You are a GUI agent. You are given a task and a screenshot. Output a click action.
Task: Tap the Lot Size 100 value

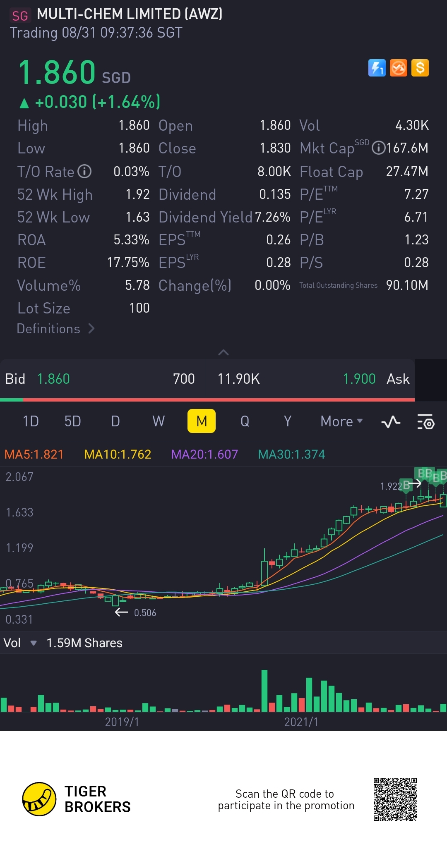(139, 308)
